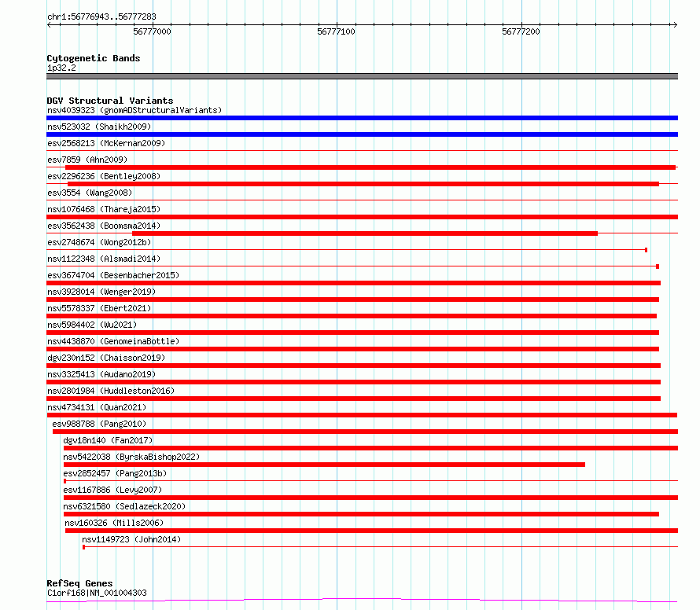Click the blue bar under nsv523032

(x=362, y=134)
